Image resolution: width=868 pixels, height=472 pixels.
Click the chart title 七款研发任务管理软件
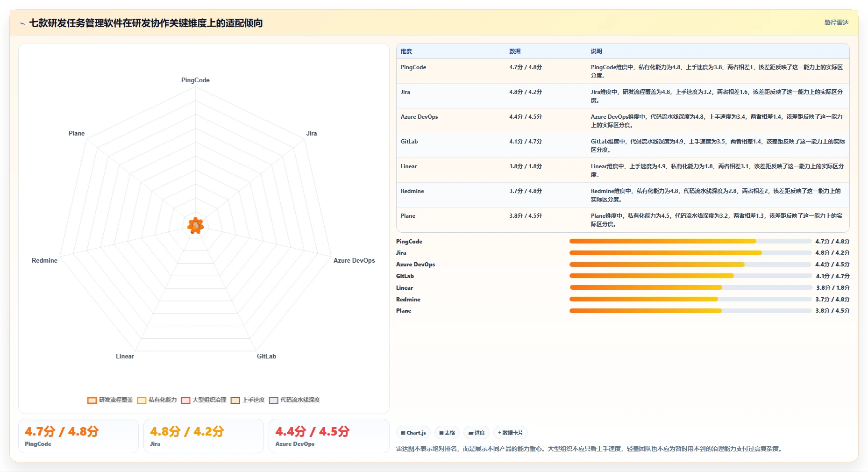[x=146, y=23]
